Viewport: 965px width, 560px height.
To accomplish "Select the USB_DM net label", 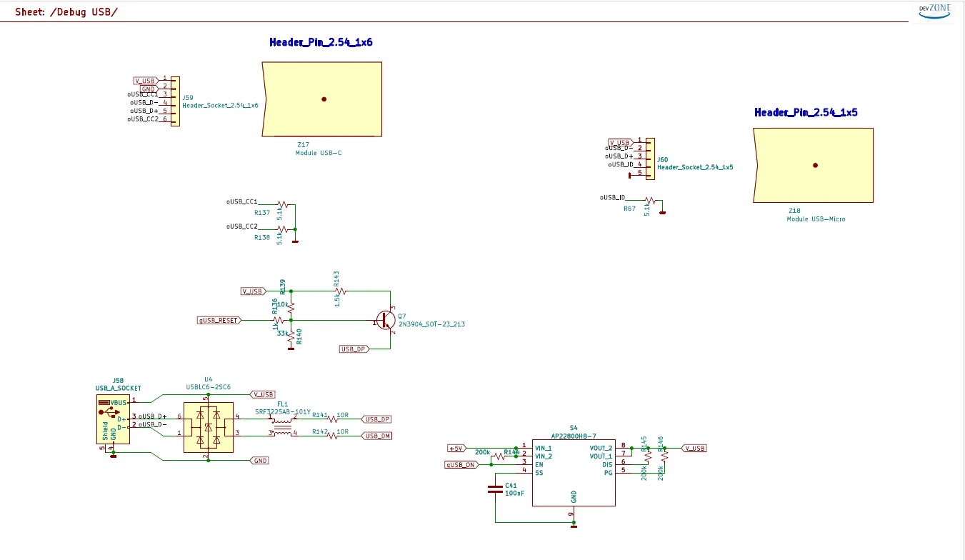I will (378, 436).
